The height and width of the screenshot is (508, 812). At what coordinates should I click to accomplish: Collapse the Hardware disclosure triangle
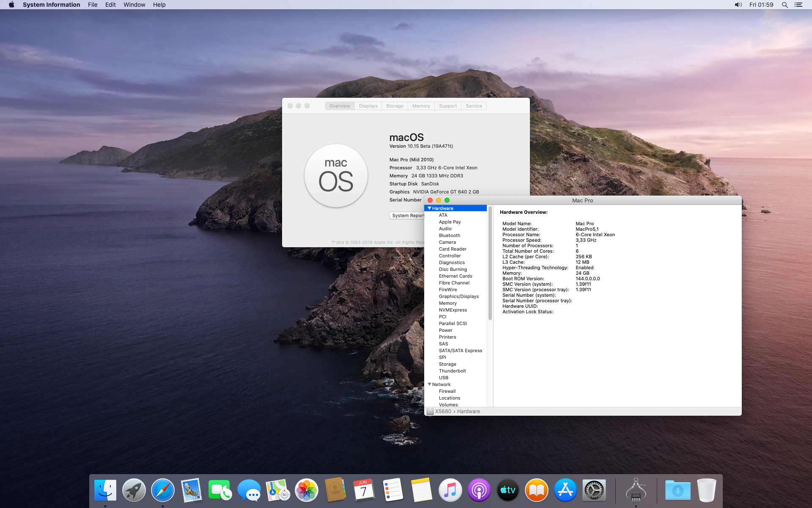coord(429,208)
